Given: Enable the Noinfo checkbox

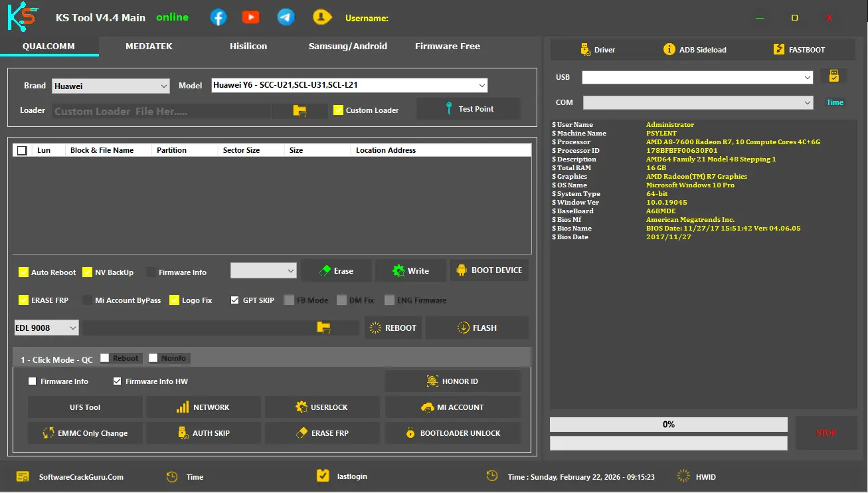Looking at the screenshot, I should [153, 358].
